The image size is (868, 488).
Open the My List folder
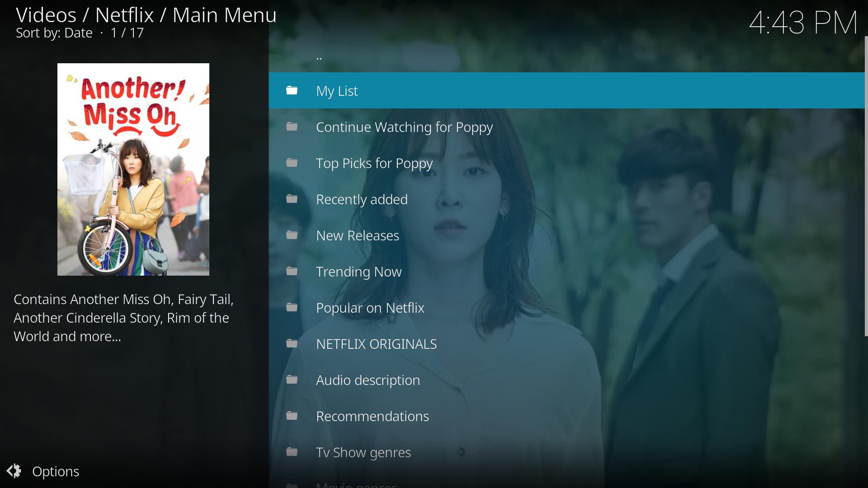tap(566, 90)
